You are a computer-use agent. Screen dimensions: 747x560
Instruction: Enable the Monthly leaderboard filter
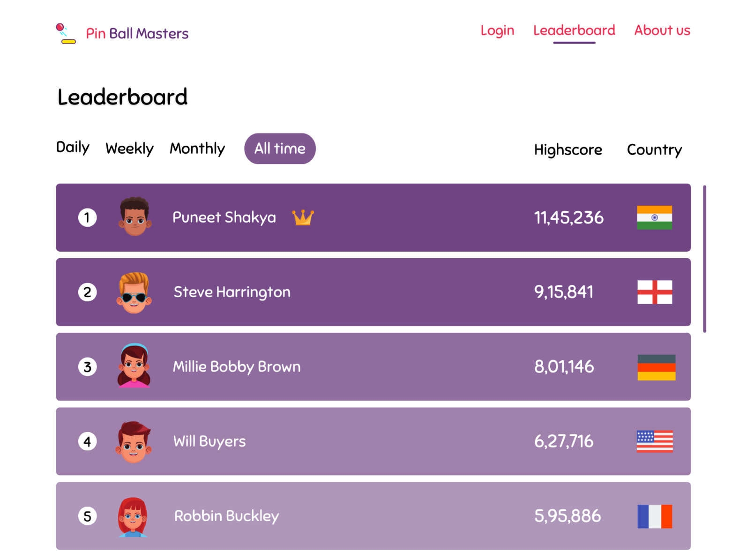[x=197, y=148]
